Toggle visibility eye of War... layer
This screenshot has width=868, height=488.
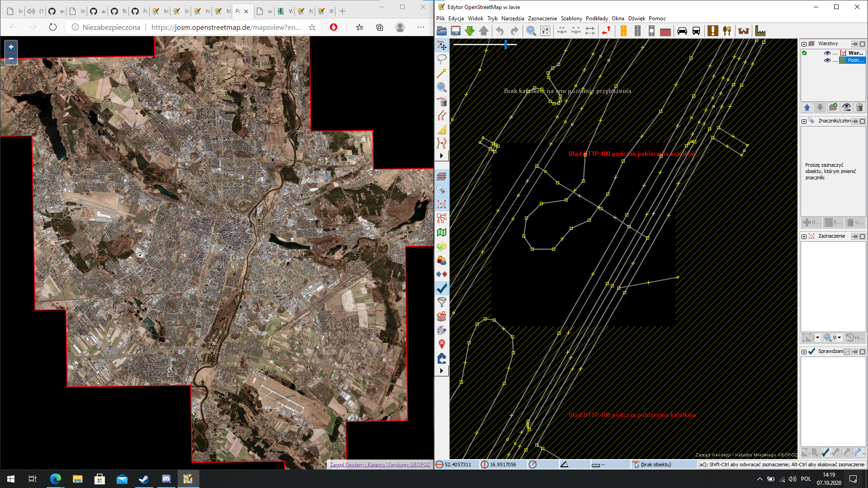pos(827,53)
